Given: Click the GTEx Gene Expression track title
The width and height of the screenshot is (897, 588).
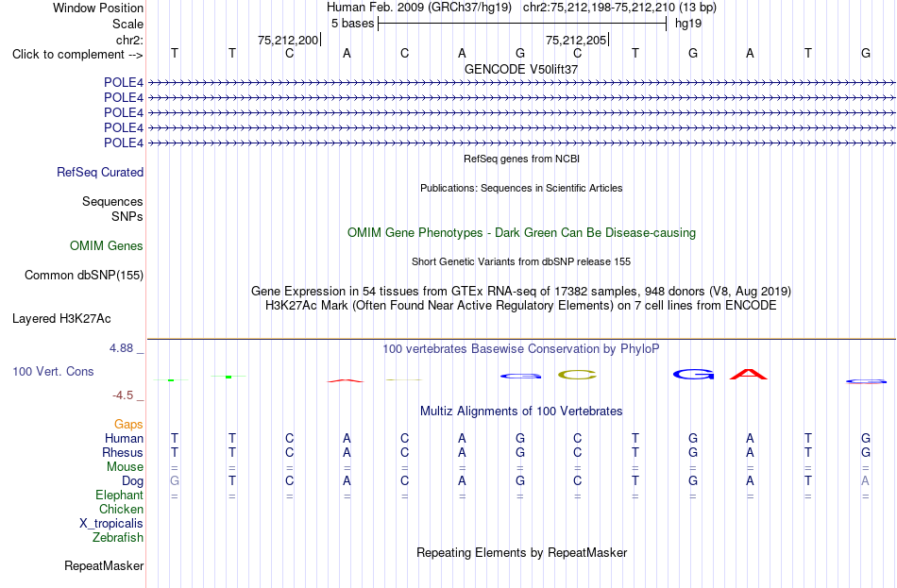Looking at the screenshot, I should coord(521,291).
